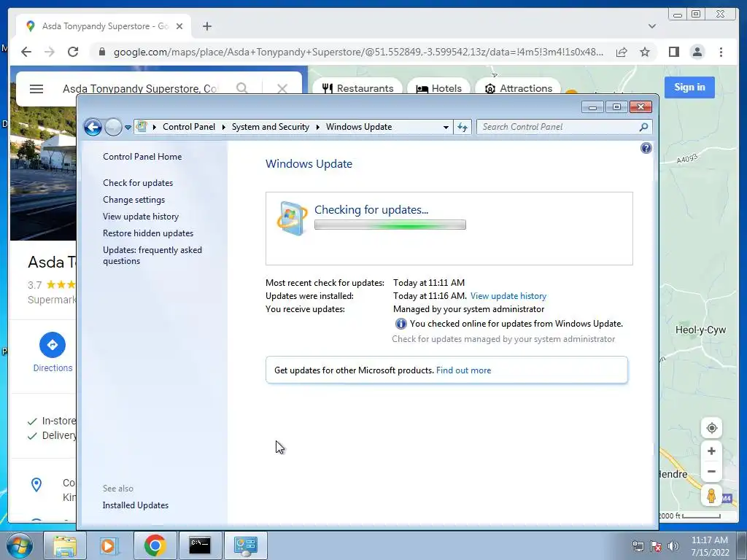747x560 pixels.
Task: Click Restore hidden updates
Action: point(148,233)
